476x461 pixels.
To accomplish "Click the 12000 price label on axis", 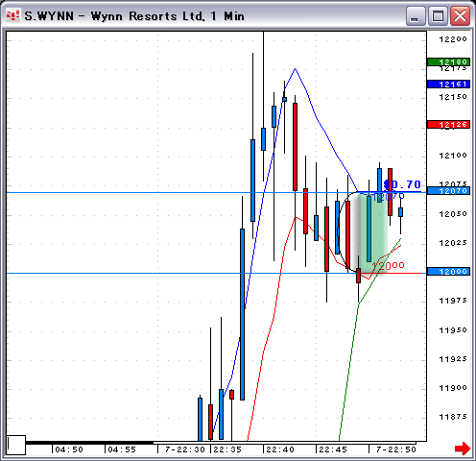I will [x=448, y=272].
